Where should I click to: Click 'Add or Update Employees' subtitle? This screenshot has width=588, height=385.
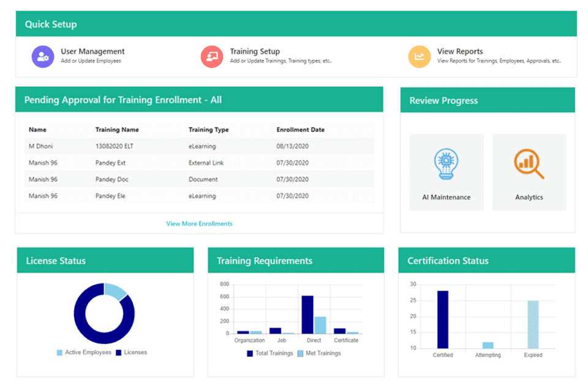(91, 61)
